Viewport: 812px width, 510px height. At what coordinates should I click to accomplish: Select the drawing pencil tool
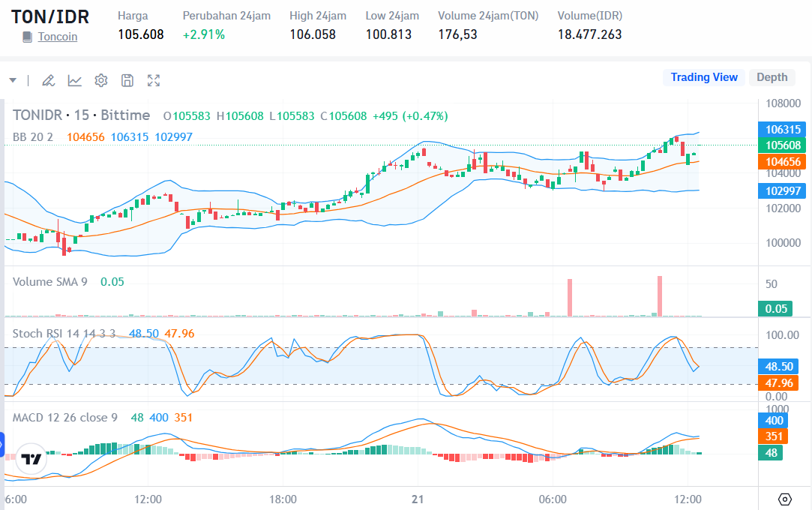pyautogui.click(x=48, y=80)
